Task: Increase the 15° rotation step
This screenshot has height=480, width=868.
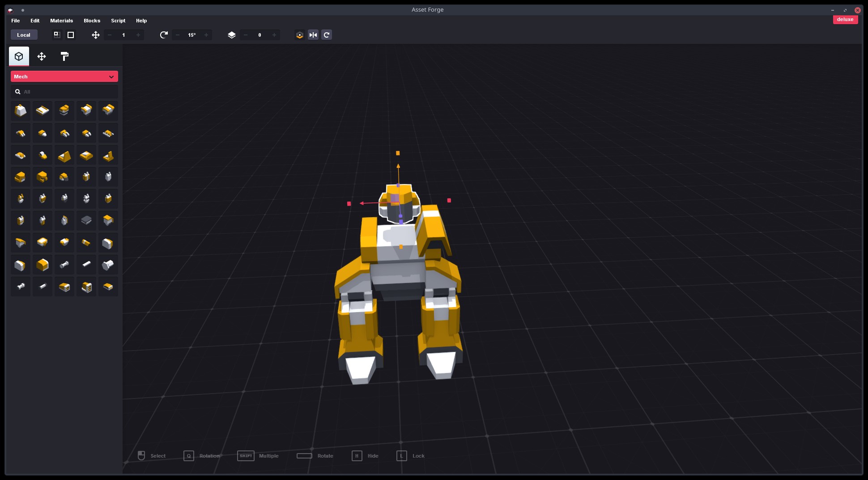Action: tap(206, 35)
